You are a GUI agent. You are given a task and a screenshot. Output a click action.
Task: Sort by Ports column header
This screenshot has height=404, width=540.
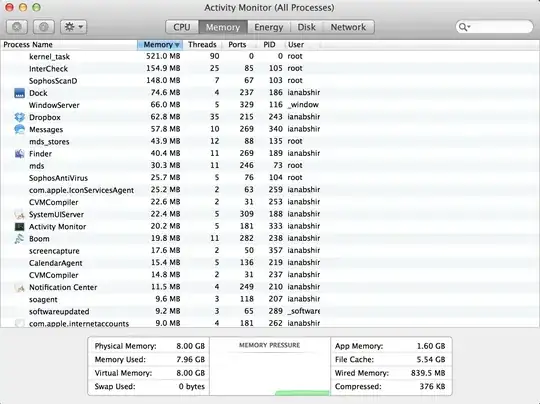pyautogui.click(x=237, y=45)
